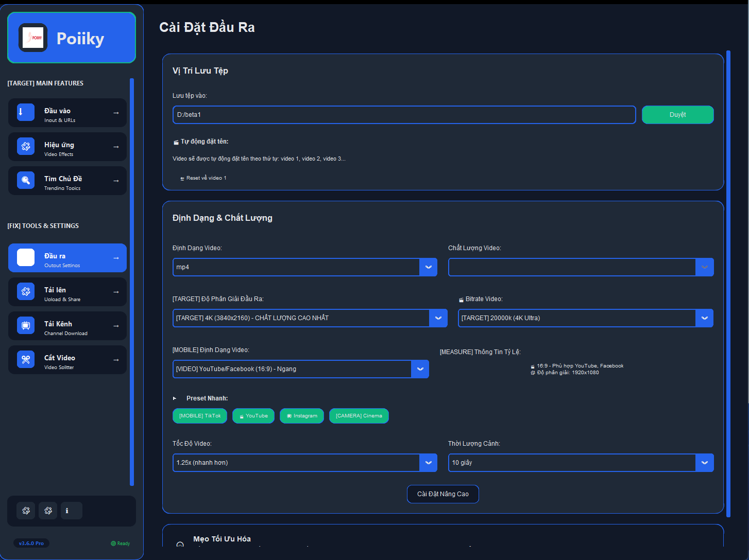Click the Cắt Video scissors icon
Image resolution: width=749 pixels, height=560 pixels.
[x=25, y=359]
